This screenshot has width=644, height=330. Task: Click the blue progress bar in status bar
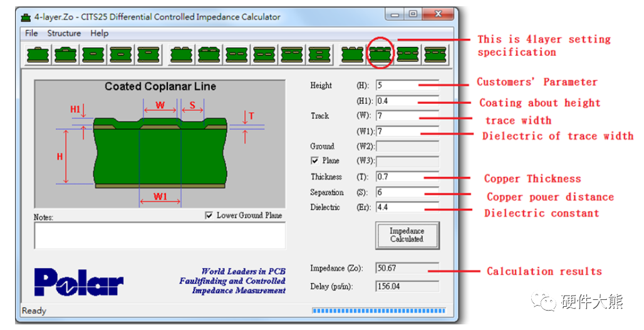coord(380,310)
